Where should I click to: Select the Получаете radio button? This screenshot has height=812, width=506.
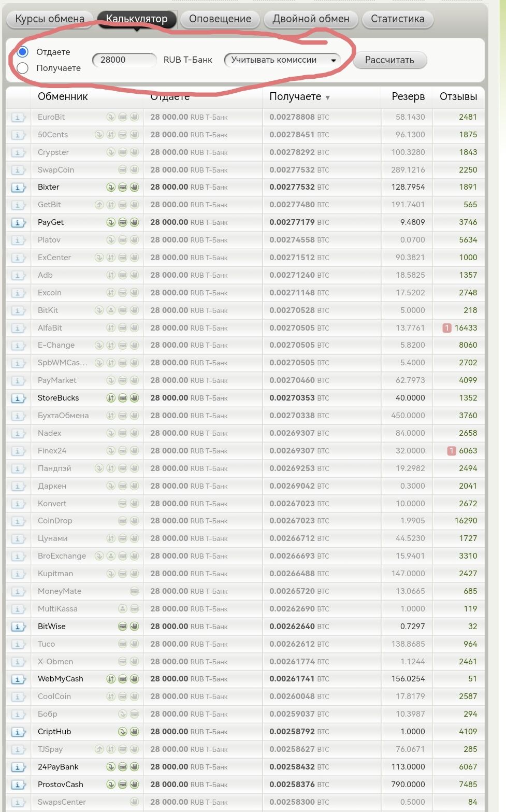coord(22,68)
